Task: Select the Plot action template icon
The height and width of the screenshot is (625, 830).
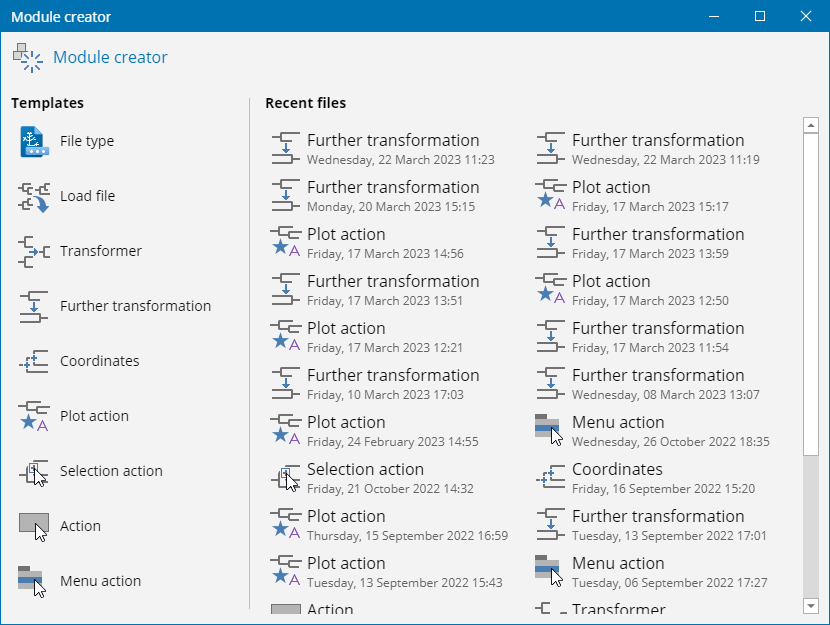Action: pos(34,417)
